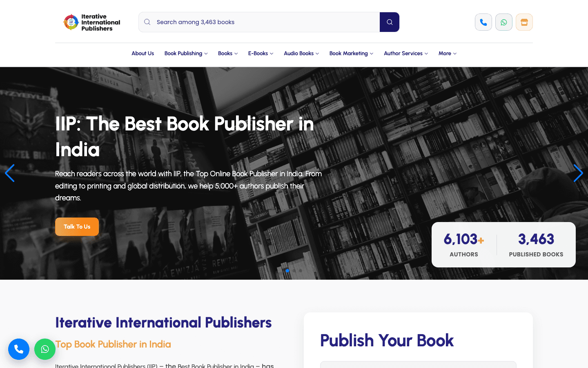The image size is (588, 368).
Task: Select the first carousel slide dot
Action: tap(287, 270)
